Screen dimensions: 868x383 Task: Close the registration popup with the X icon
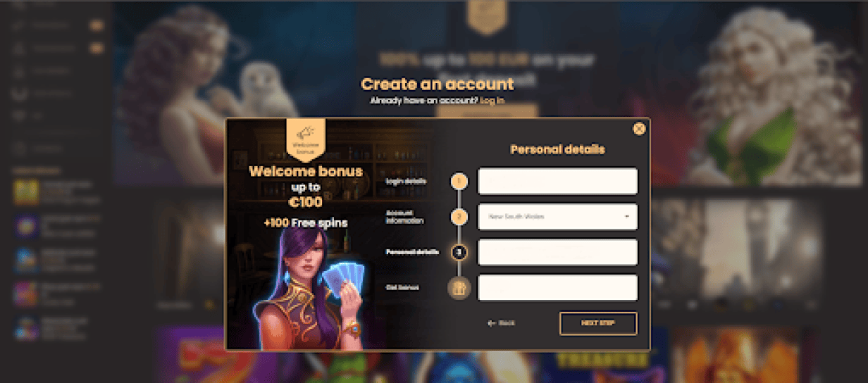639,128
